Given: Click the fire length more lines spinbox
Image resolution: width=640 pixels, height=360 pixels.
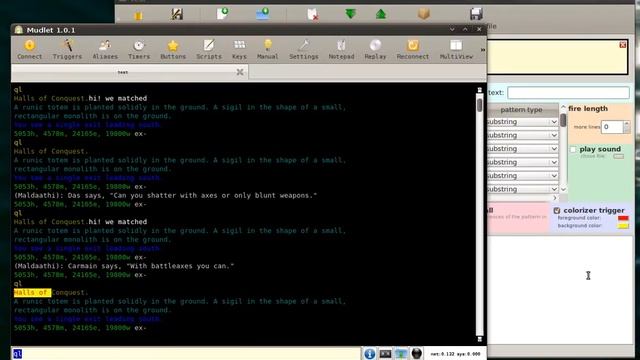Looking at the screenshot, I should (616, 127).
